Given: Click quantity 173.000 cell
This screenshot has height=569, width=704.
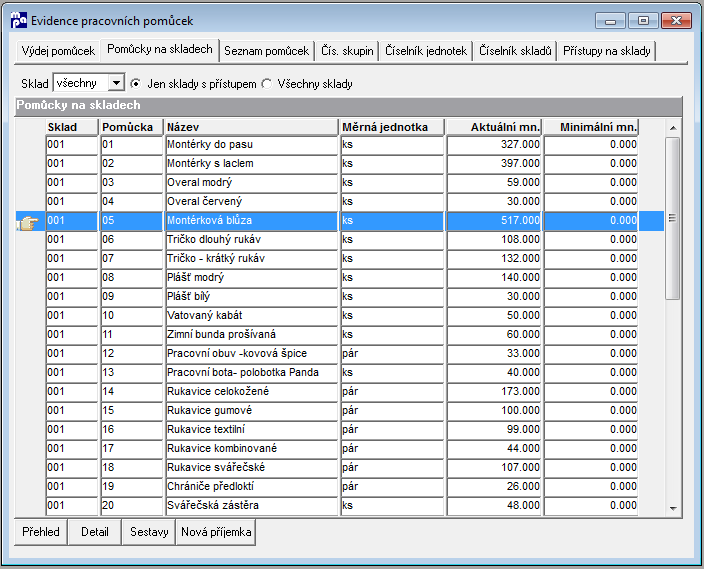Looking at the screenshot, I should (494, 392).
